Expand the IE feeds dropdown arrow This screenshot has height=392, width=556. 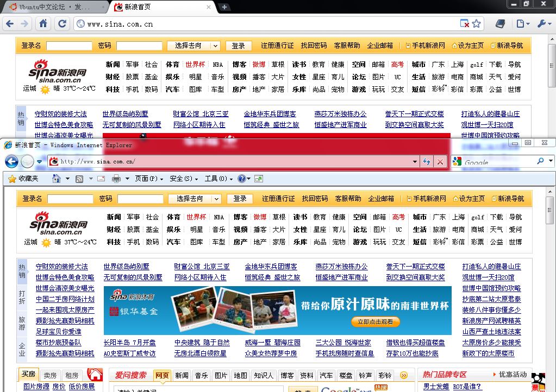(90, 179)
